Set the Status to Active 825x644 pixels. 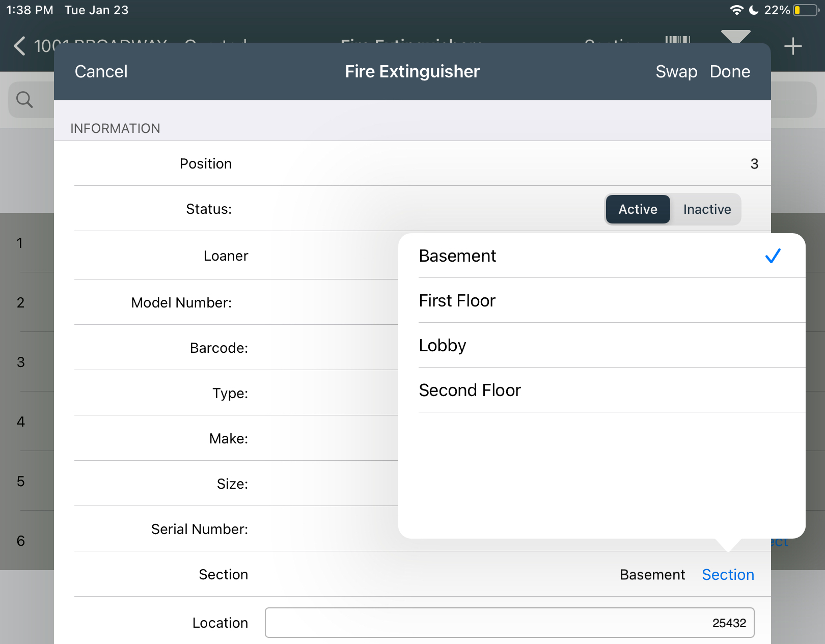pos(637,209)
